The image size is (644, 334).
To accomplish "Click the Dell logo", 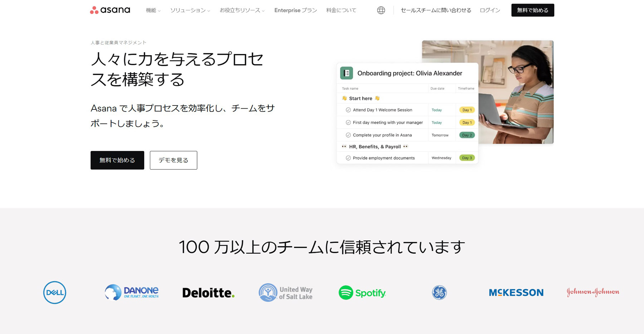I will pyautogui.click(x=55, y=293).
